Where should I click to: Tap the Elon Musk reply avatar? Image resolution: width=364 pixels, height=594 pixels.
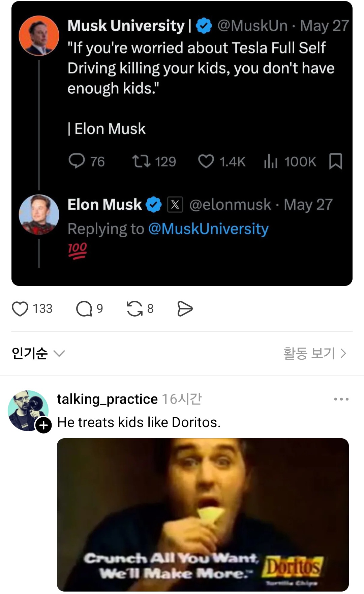tap(39, 215)
